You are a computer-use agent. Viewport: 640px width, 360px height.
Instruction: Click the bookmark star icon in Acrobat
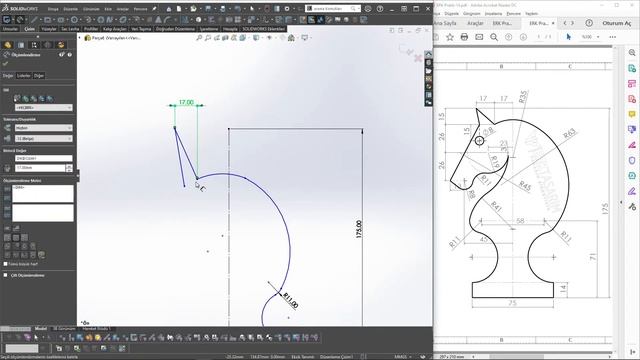point(450,37)
